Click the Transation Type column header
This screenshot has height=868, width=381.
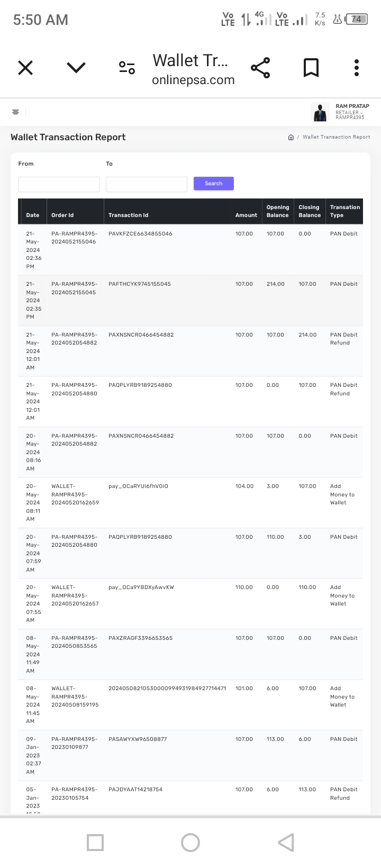tap(344, 211)
